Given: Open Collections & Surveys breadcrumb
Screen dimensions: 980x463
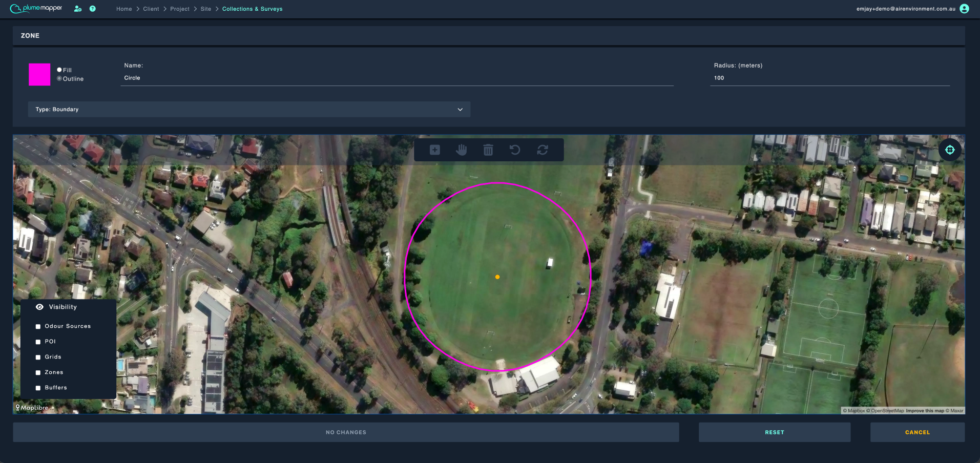Looking at the screenshot, I should pyautogui.click(x=253, y=9).
